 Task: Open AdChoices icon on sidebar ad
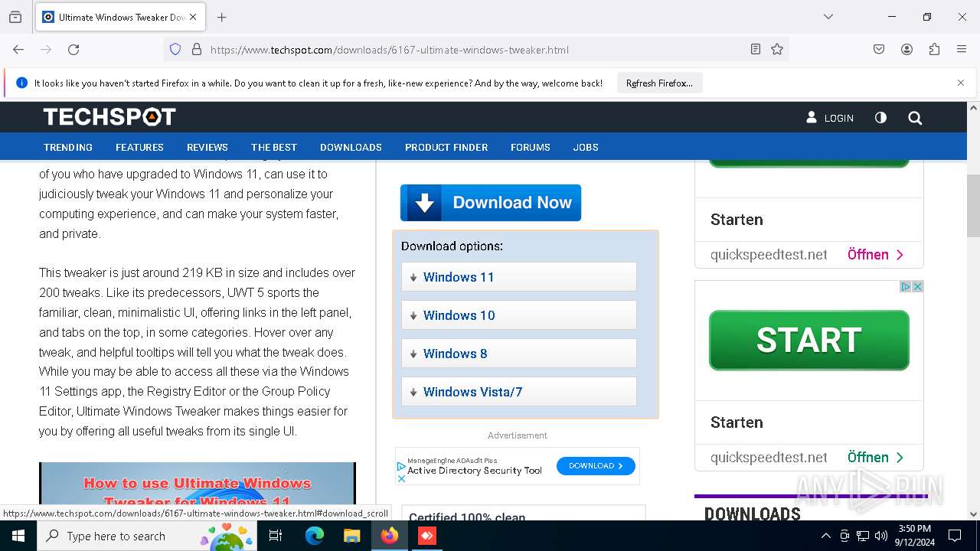tap(906, 286)
